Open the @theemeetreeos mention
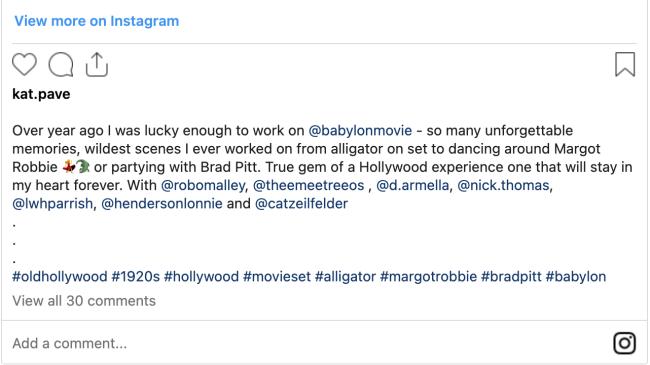Image resolution: width=650 pixels, height=365 pixels. pyautogui.click(x=308, y=185)
